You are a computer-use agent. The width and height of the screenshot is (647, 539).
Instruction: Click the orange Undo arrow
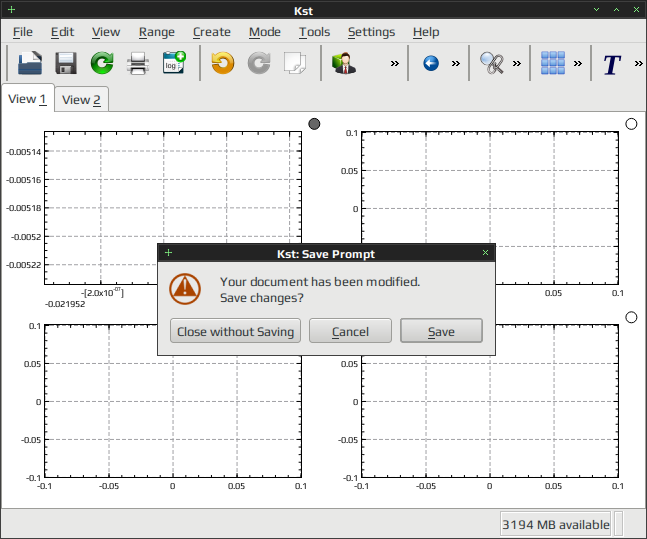coord(223,63)
